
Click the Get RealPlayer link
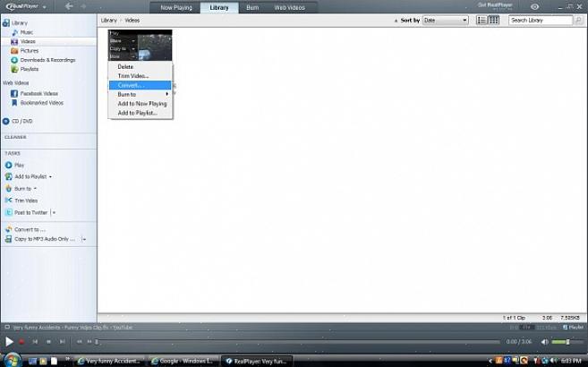click(495, 5)
